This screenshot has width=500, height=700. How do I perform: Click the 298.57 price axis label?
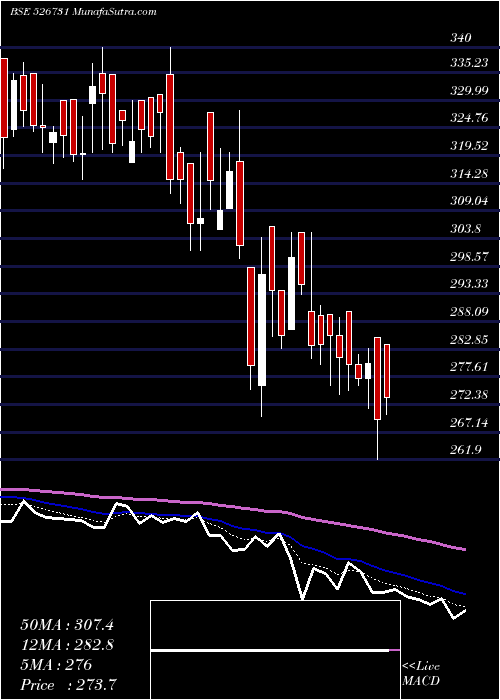pyautogui.click(x=469, y=257)
